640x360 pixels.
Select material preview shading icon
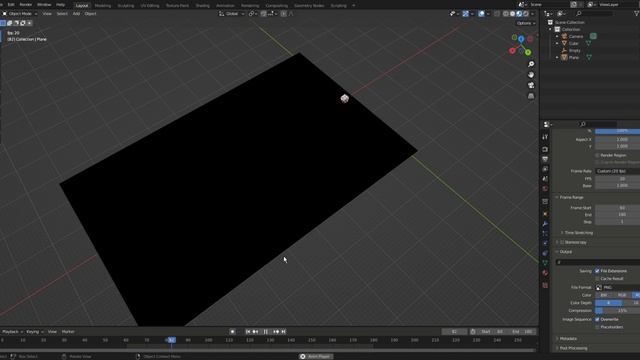point(519,13)
